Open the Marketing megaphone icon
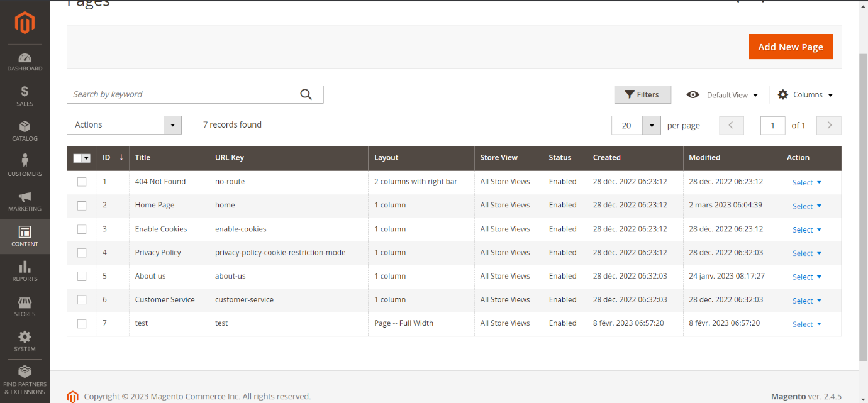The width and height of the screenshot is (868, 403). 25,197
